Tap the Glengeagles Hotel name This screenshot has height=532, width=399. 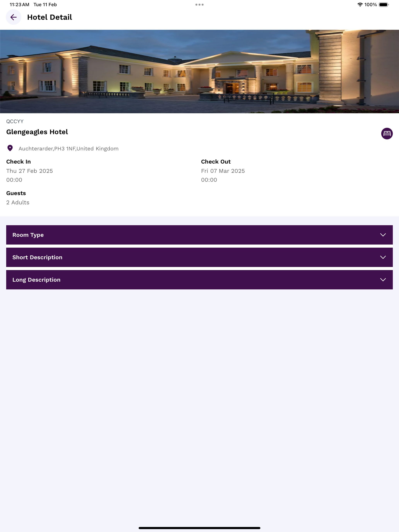(37, 132)
